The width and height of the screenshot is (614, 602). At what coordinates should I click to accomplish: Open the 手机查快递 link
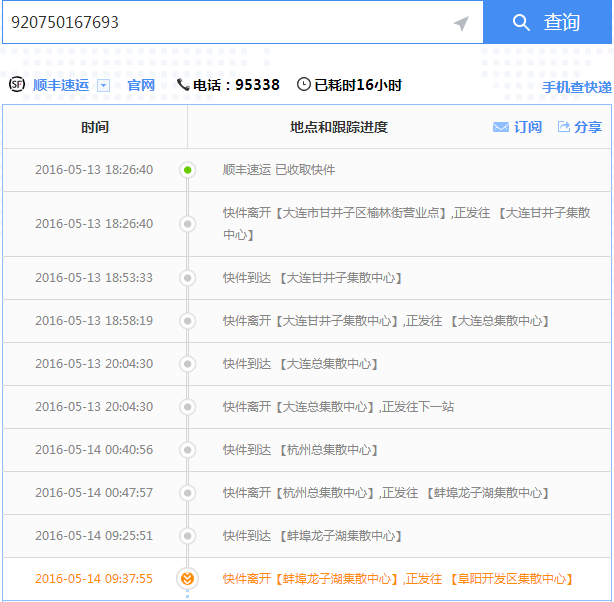pos(577,87)
